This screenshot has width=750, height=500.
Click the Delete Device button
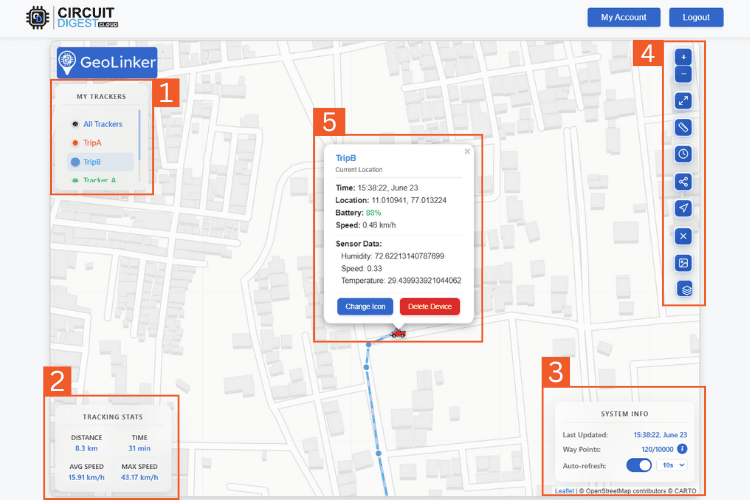tap(430, 307)
